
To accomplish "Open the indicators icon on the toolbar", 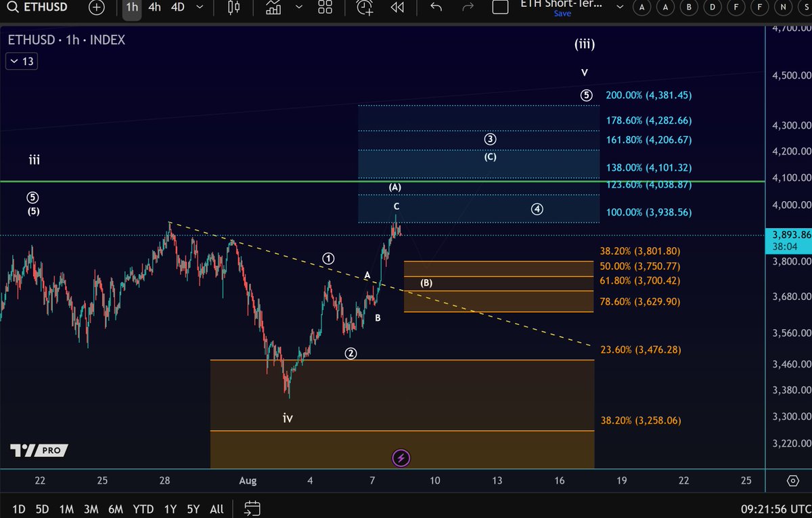I will (272, 8).
